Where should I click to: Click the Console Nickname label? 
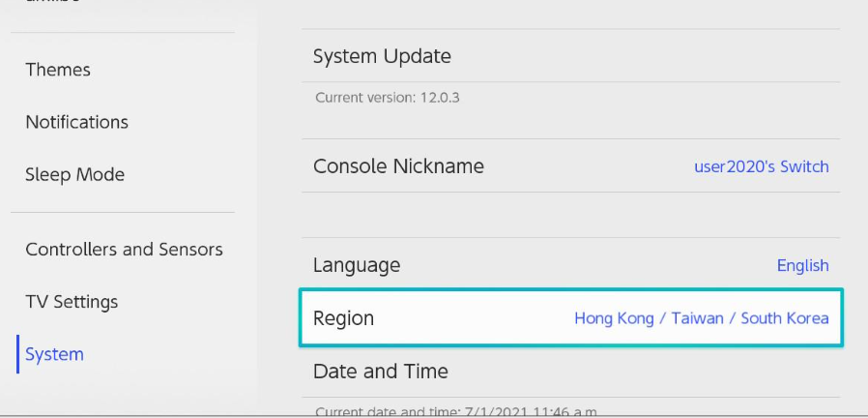pos(398,166)
